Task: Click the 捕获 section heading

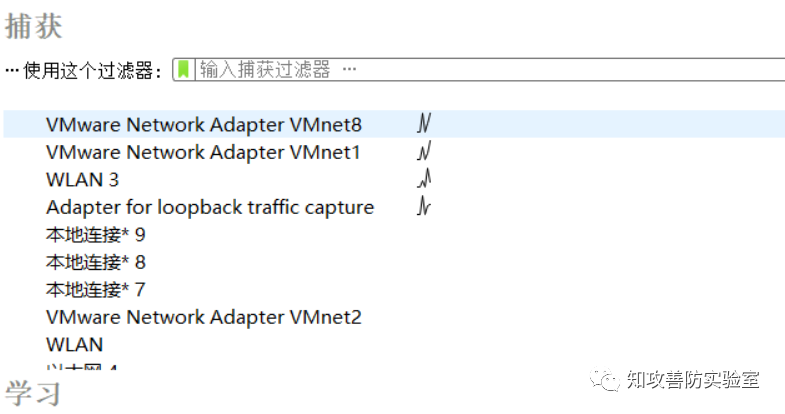Action: [x=34, y=26]
